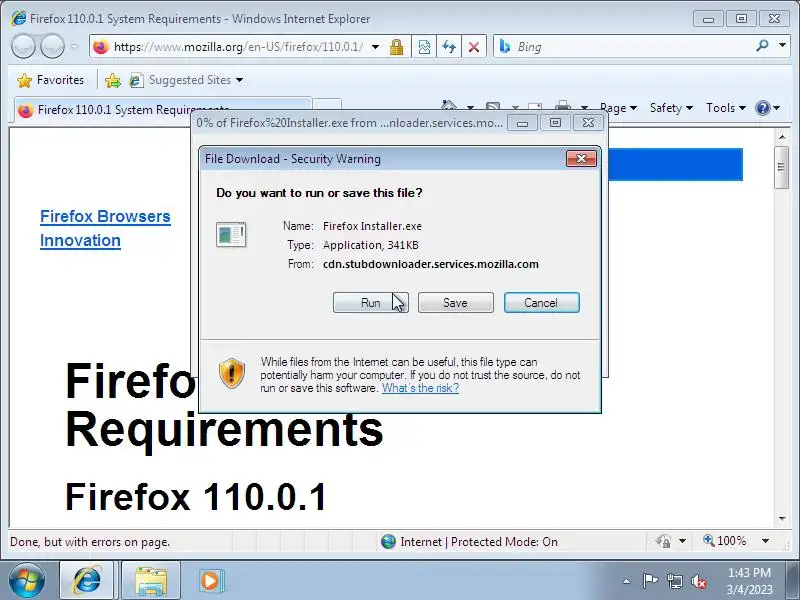Viewport: 800px width, 600px height.
Task: Click the Run button in Security Warning
Action: pyautogui.click(x=370, y=303)
